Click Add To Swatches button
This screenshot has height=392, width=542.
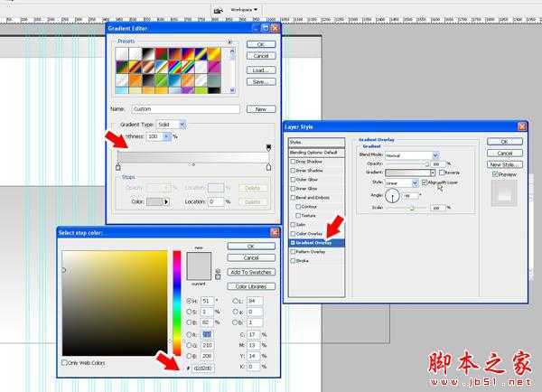coord(251,272)
